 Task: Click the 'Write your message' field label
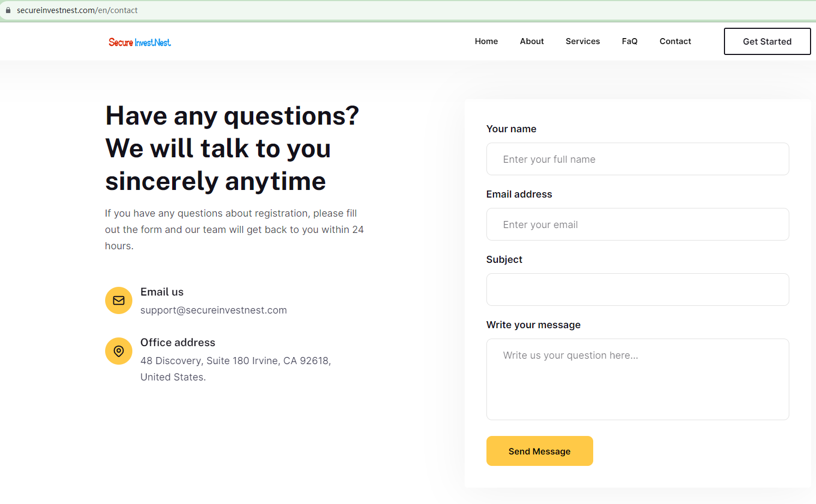533,325
